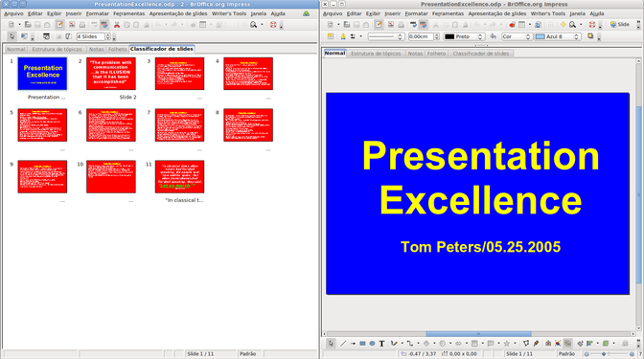
Task: Toggle AutoSpellcheck in left window toolbar
Action: 104,25
